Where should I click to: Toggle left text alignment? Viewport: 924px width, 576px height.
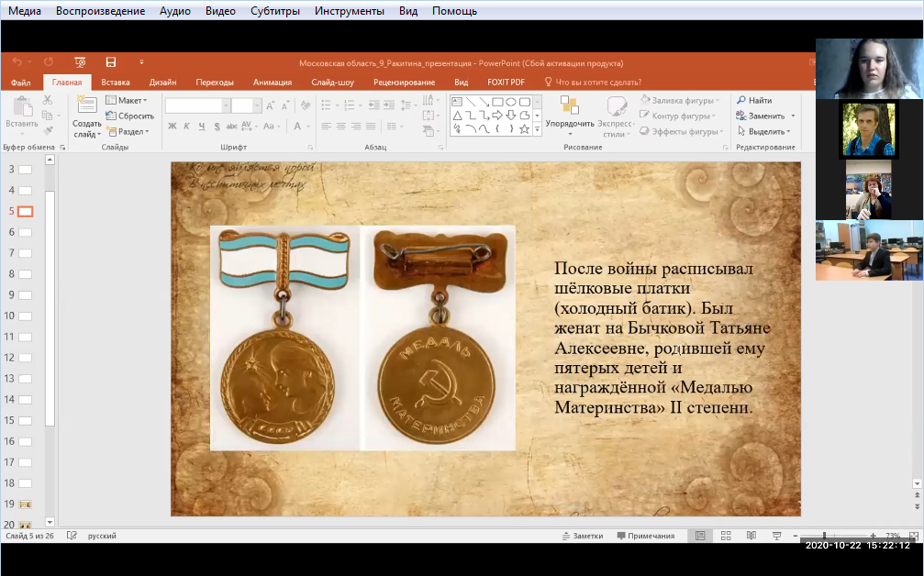pos(326,126)
